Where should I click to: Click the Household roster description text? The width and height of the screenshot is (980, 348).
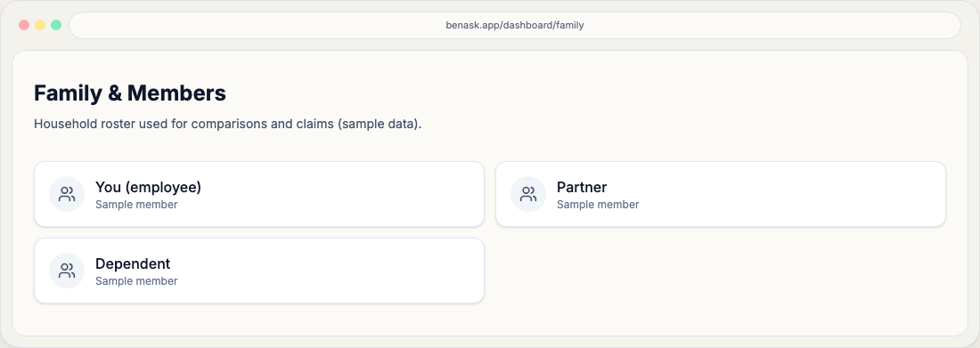228,124
